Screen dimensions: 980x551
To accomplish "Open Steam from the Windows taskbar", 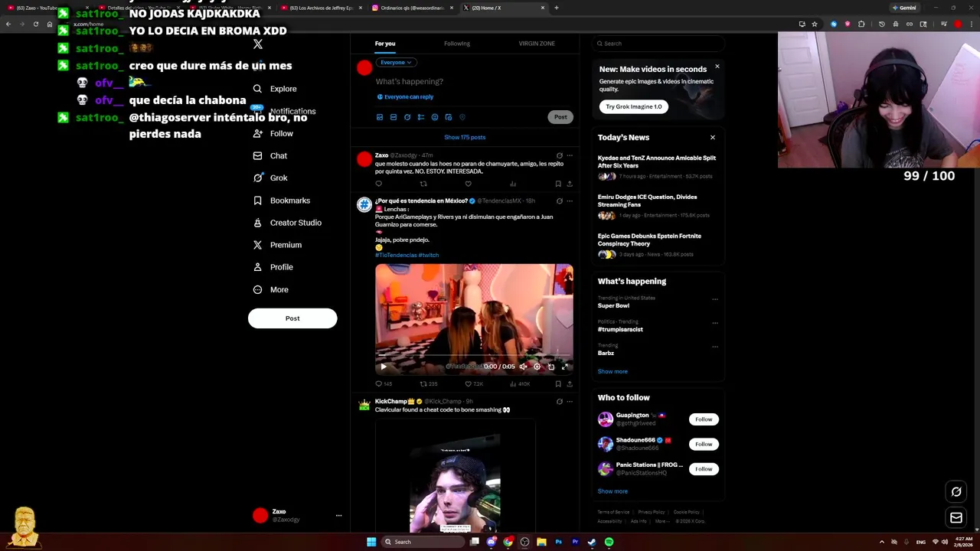I will tap(592, 542).
